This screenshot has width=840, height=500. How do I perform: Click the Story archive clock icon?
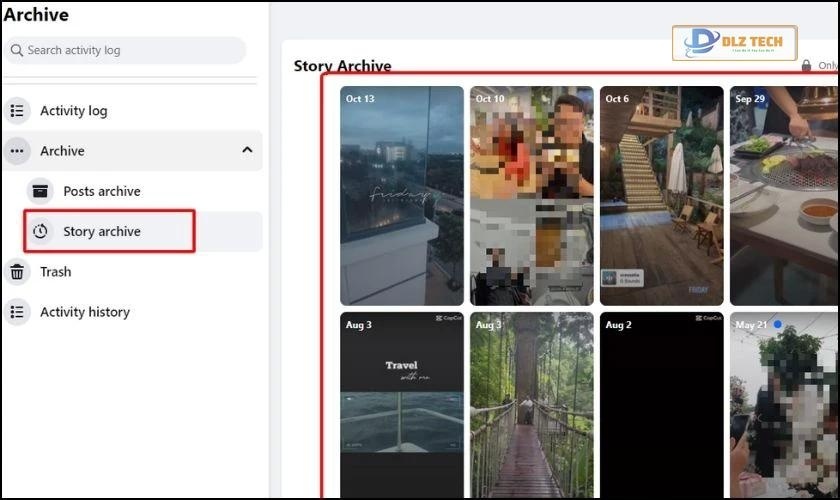[40, 232]
